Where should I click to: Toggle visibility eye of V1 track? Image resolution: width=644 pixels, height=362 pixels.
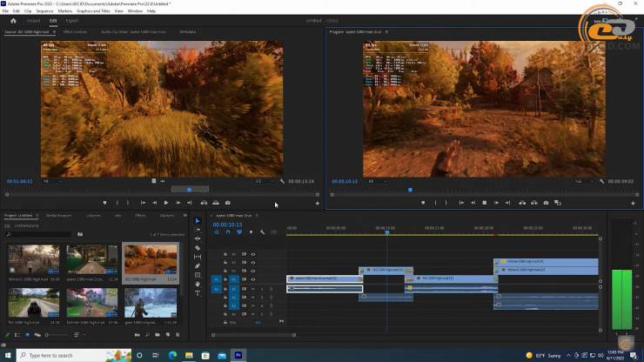click(x=253, y=279)
